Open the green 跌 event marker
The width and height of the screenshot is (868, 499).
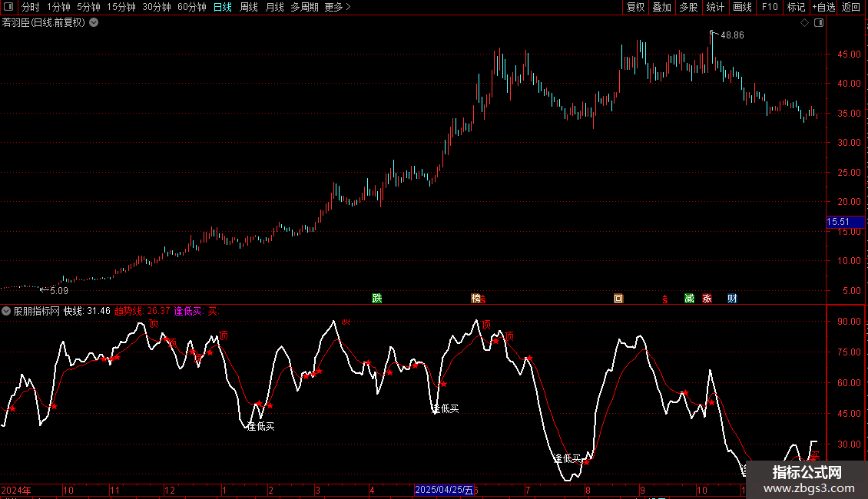377,299
